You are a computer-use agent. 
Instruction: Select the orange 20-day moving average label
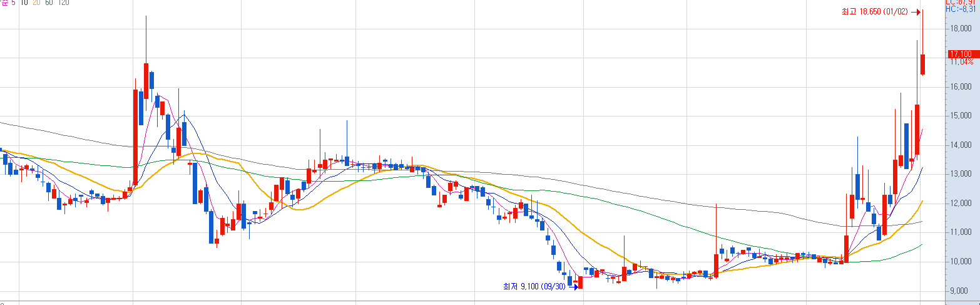pos(36,3)
